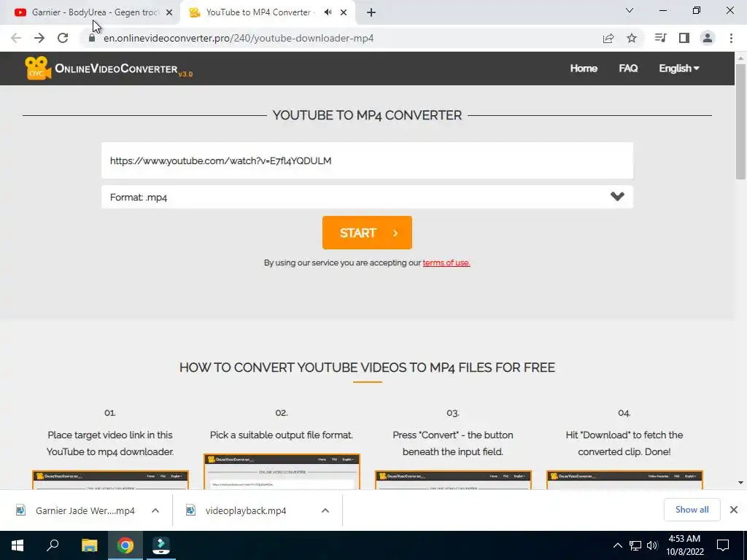Expand options for Garnier Jade Wer....mp4

tap(155, 510)
